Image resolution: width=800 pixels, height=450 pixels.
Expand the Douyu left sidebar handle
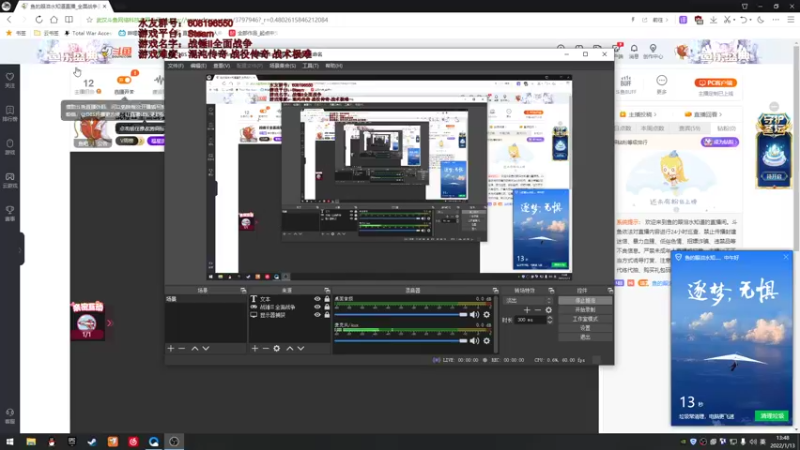[x=20, y=248]
